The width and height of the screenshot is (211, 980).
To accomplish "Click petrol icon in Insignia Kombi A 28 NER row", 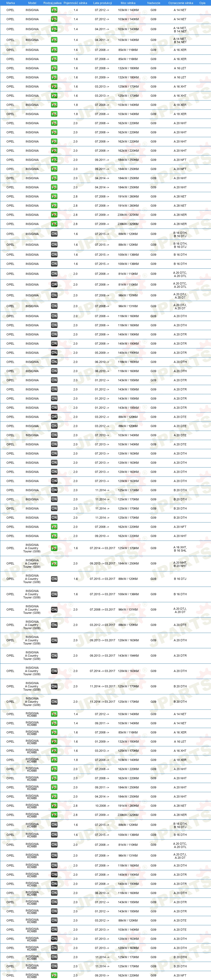I will point(54,815).
